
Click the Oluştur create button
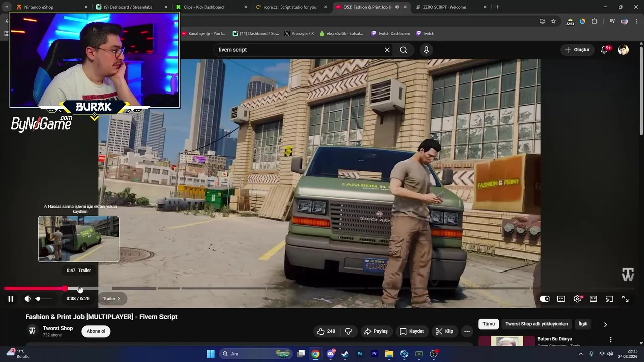(x=577, y=50)
